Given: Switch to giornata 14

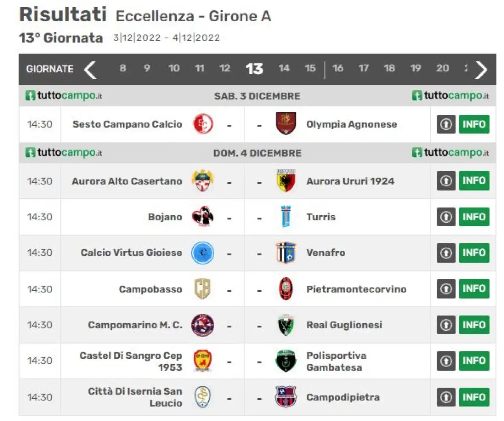Looking at the screenshot, I should [284, 68].
